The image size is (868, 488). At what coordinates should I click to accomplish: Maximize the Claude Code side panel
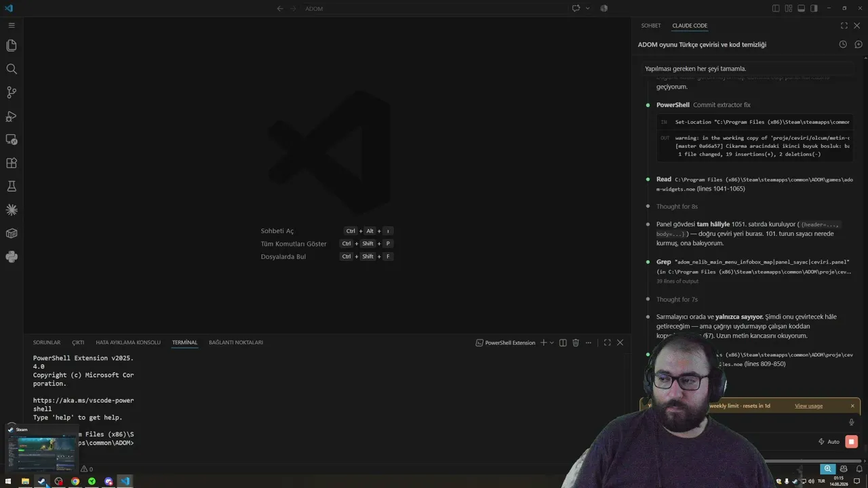844,26
